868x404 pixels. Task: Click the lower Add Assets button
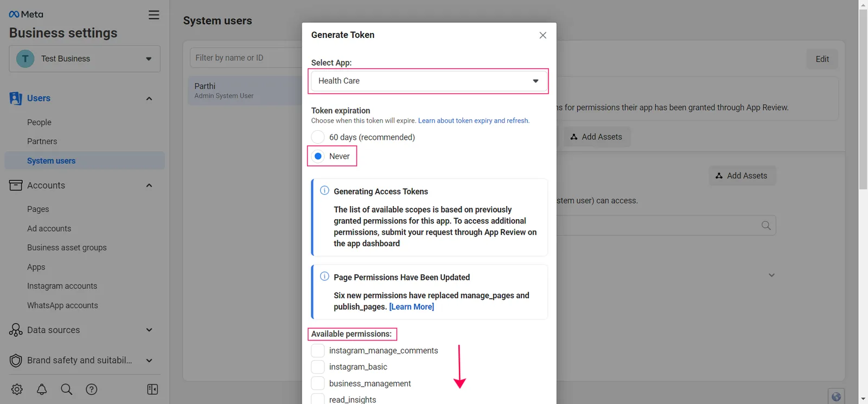(x=742, y=176)
